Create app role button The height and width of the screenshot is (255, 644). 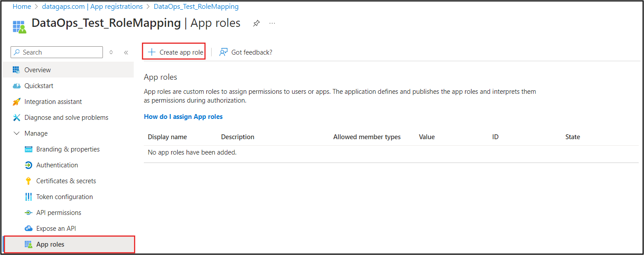[174, 52]
